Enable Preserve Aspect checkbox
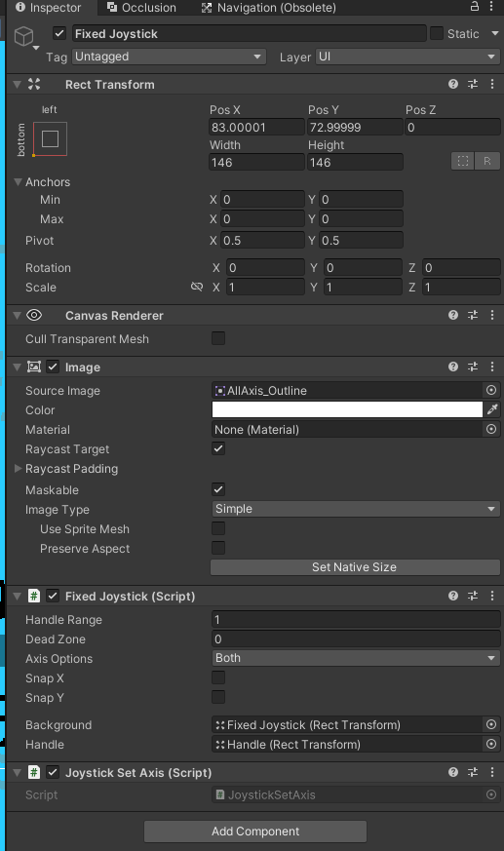Image resolution: width=504 pixels, height=851 pixels. pos(218,548)
